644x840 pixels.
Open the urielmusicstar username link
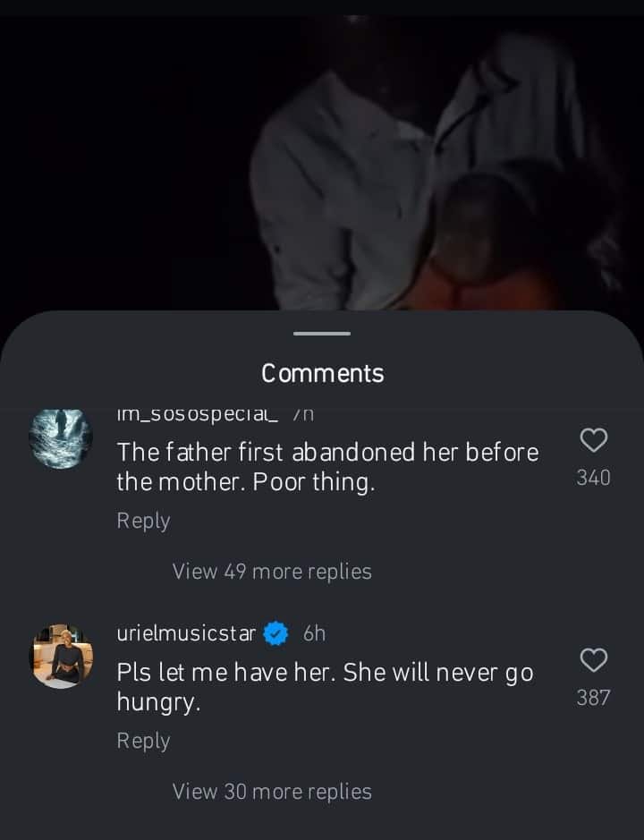click(186, 633)
